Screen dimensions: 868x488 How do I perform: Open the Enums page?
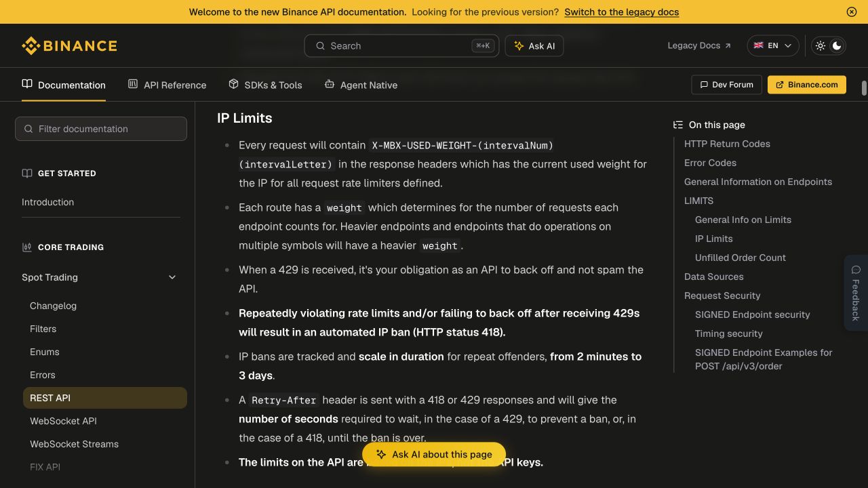click(45, 352)
